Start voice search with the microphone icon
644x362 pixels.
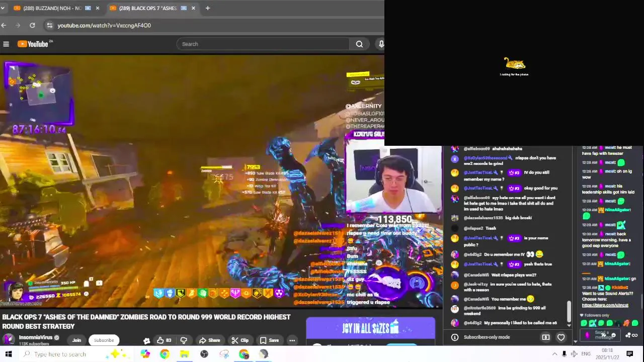[381, 44]
